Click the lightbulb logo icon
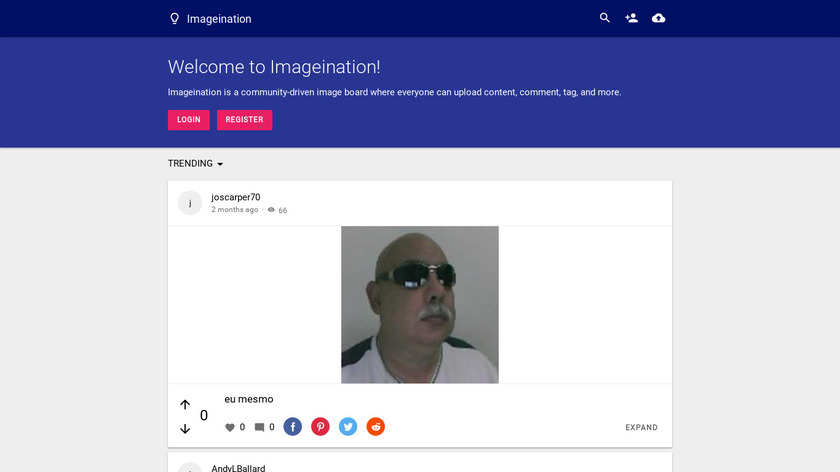The width and height of the screenshot is (840, 472). tap(175, 19)
